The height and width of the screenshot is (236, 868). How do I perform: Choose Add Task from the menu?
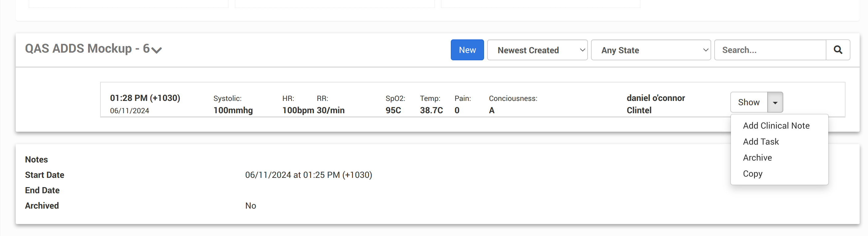point(760,142)
